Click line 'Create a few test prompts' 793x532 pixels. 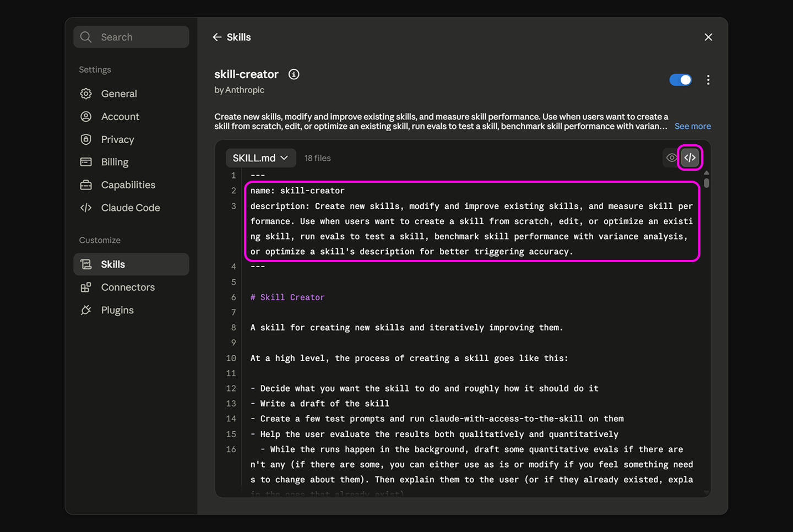click(437, 419)
